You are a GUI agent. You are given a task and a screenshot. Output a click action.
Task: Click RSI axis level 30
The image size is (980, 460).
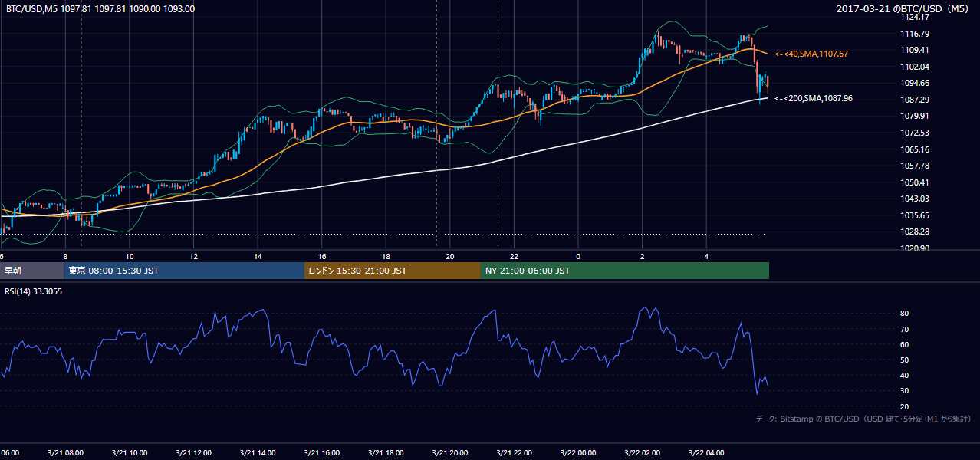click(905, 391)
